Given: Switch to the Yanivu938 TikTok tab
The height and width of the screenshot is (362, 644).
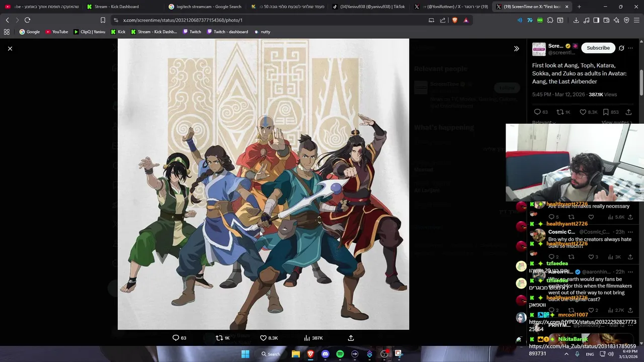Looking at the screenshot, I should (x=368, y=7).
